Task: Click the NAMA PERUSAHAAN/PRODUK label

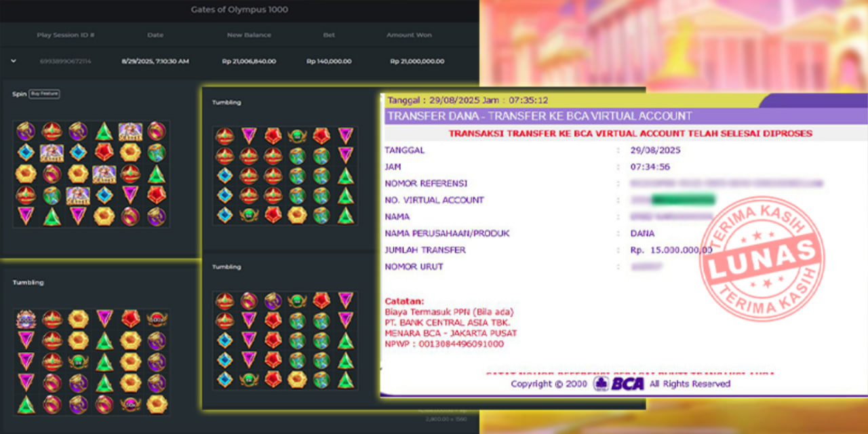Action: click(x=447, y=233)
